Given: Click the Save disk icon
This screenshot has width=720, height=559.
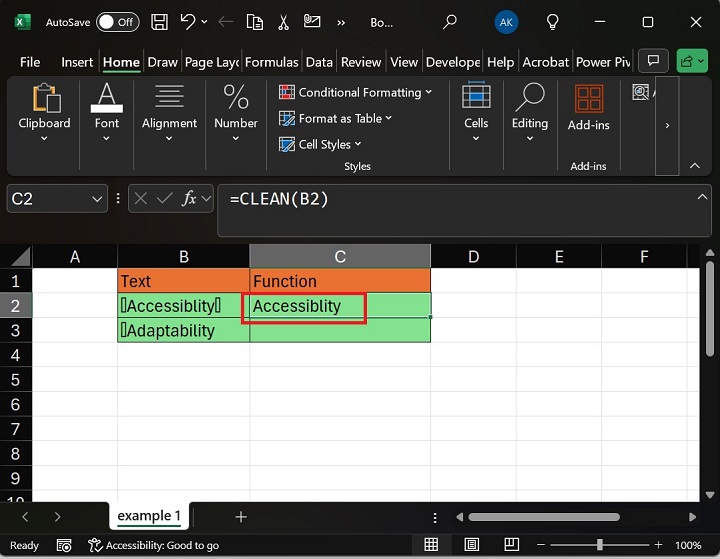Looking at the screenshot, I should click(x=159, y=21).
